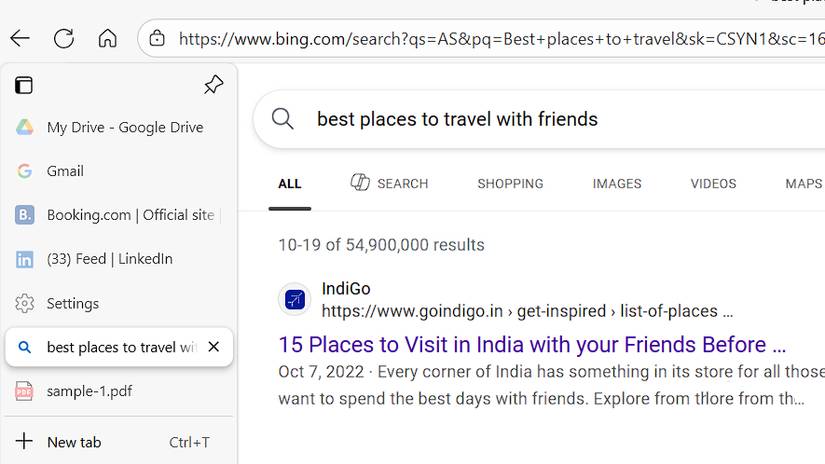Select the Images search category

pos(616,184)
